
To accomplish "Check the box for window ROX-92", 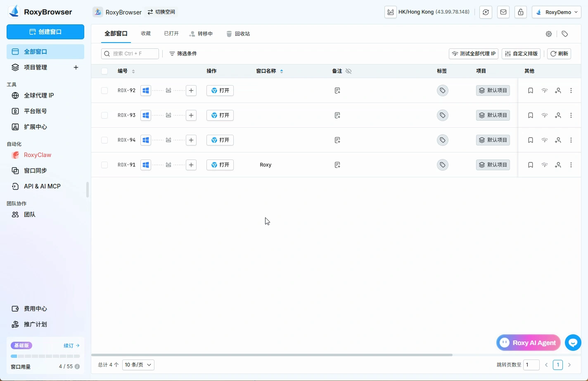I will pos(104,90).
